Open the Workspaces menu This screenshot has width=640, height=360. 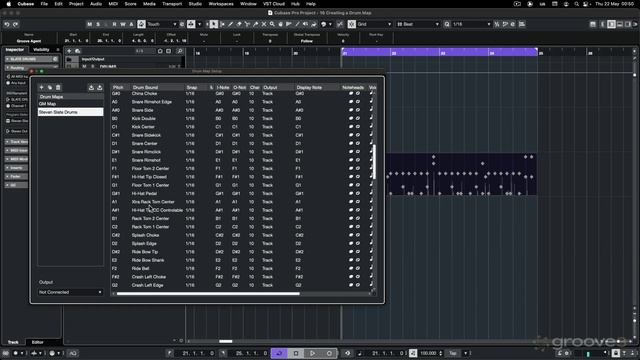tap(221, 4)
